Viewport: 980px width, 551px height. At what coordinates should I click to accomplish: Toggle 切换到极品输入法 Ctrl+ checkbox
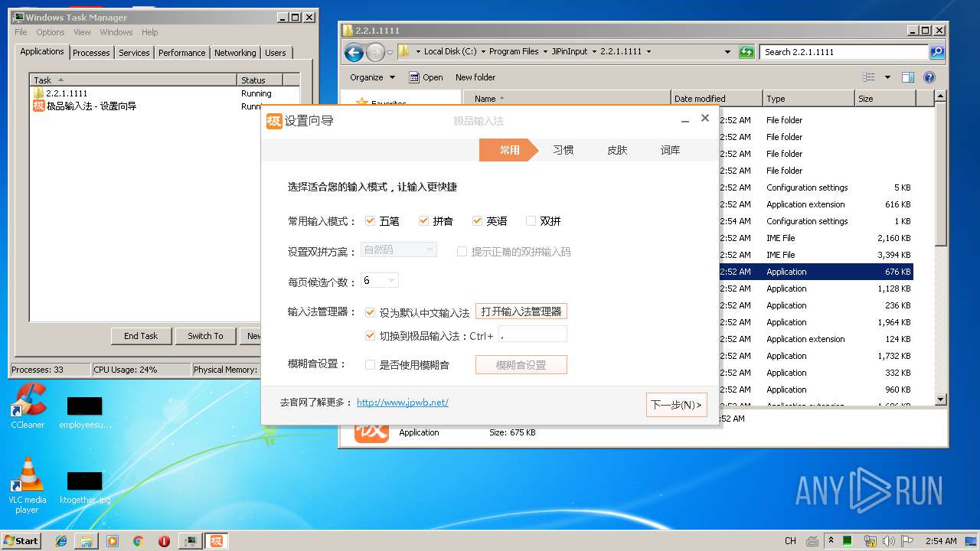[371, 336]
